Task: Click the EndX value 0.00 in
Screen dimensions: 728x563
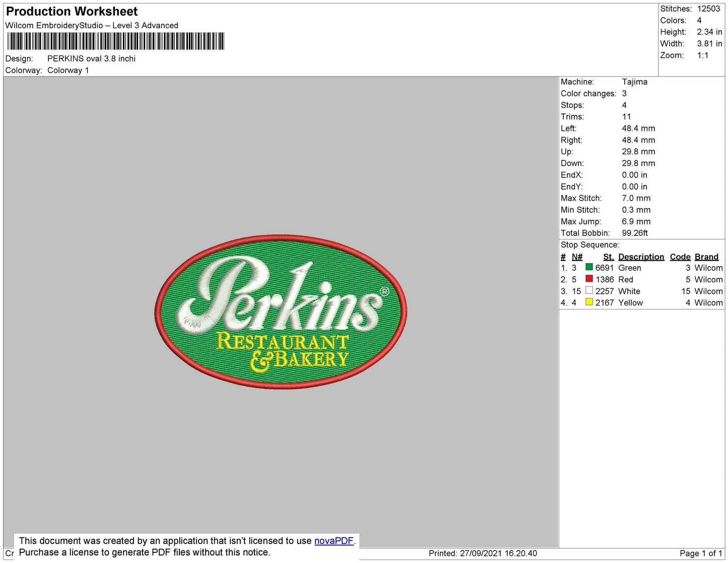Action: pos(634,175)
